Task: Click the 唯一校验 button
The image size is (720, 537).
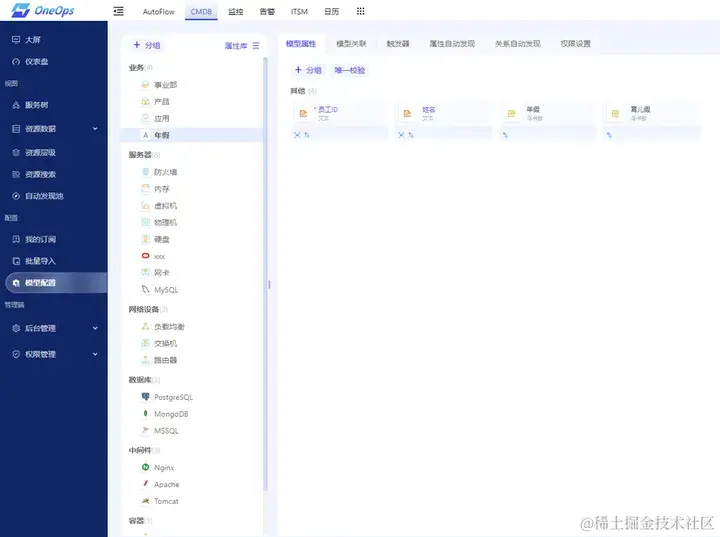Action: point(350,70)
